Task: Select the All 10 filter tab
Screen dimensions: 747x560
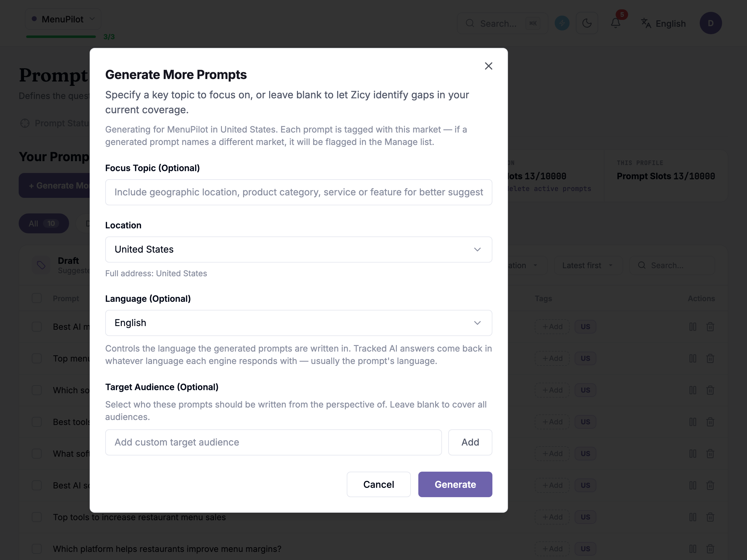Action: 44,223
